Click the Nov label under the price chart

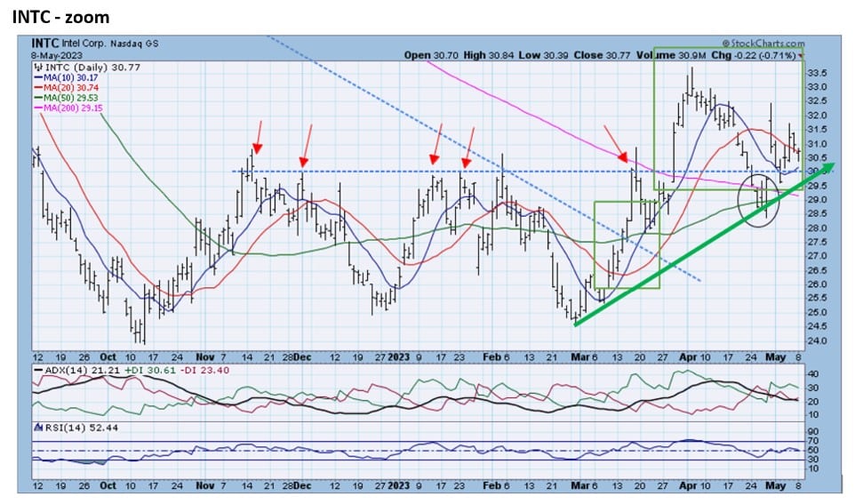[x=204, y=356]
